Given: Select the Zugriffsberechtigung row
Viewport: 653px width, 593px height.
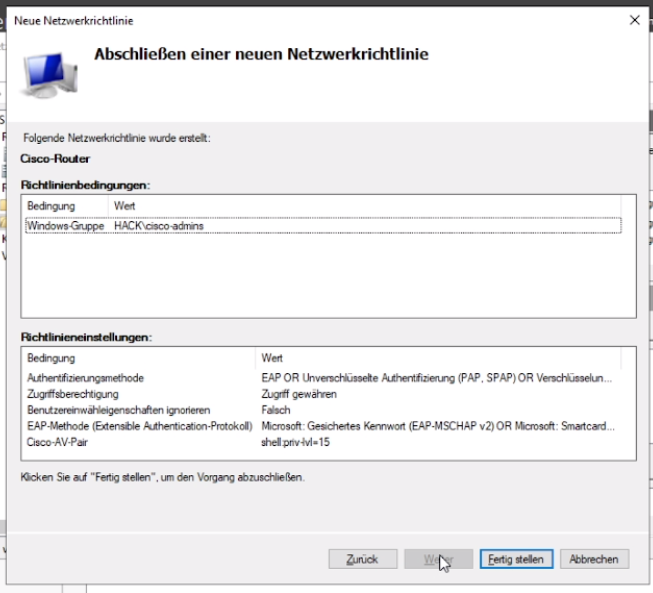Looking at the screenshot, I should [323, 394].
